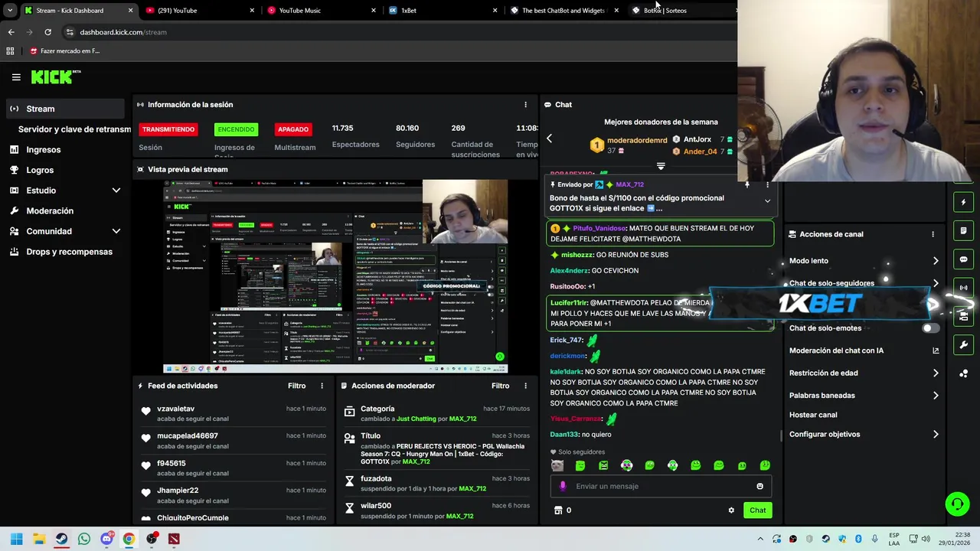Switch to the YouTube Music browser tab
Screen dimensions: 980x551
pyautogui.click(x=320, y=11)
